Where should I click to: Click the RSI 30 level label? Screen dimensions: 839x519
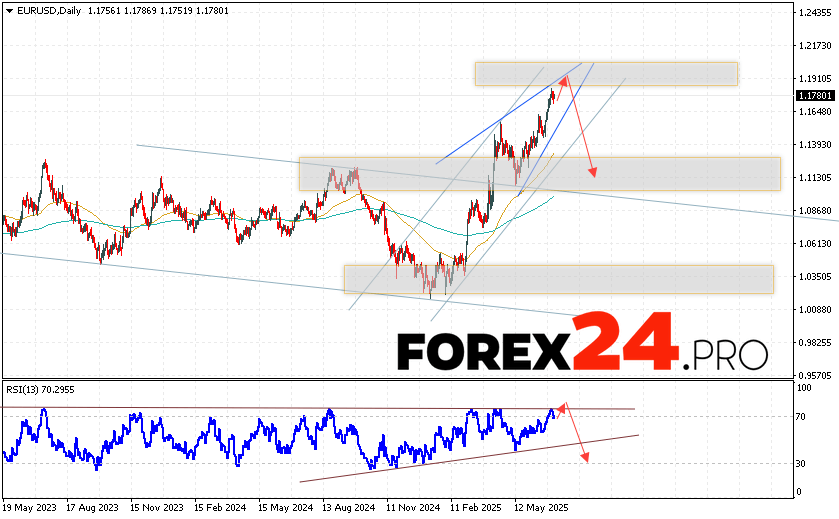pyautogui.click(x=802, y=463)
